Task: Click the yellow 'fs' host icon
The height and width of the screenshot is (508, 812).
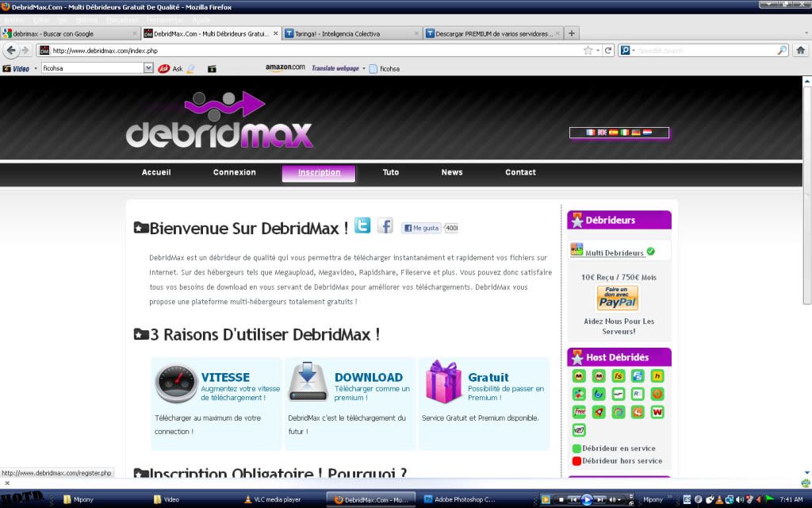Action: click(619, 375)
